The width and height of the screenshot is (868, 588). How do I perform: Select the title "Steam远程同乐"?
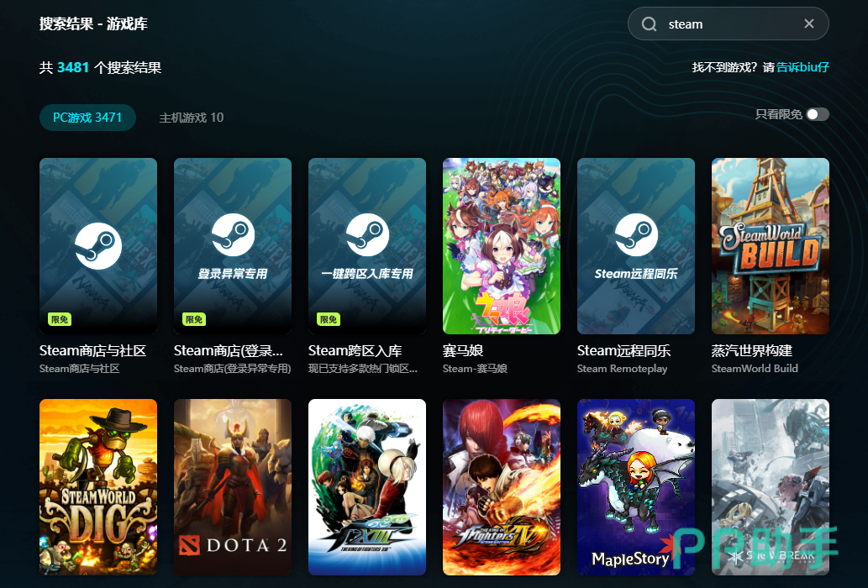pos(623,350)
